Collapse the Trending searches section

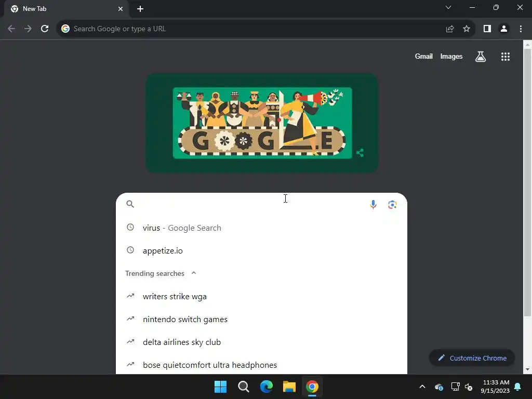194,273
